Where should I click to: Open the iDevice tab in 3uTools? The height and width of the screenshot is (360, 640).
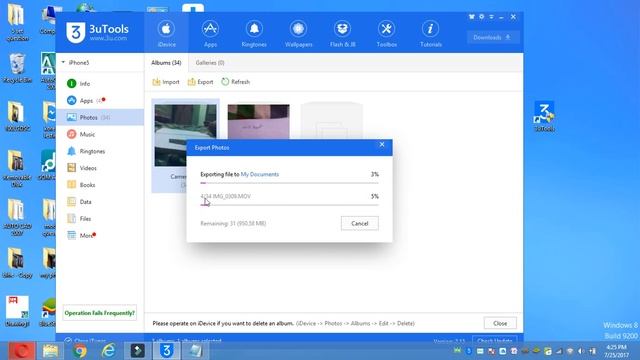[166, 33]
